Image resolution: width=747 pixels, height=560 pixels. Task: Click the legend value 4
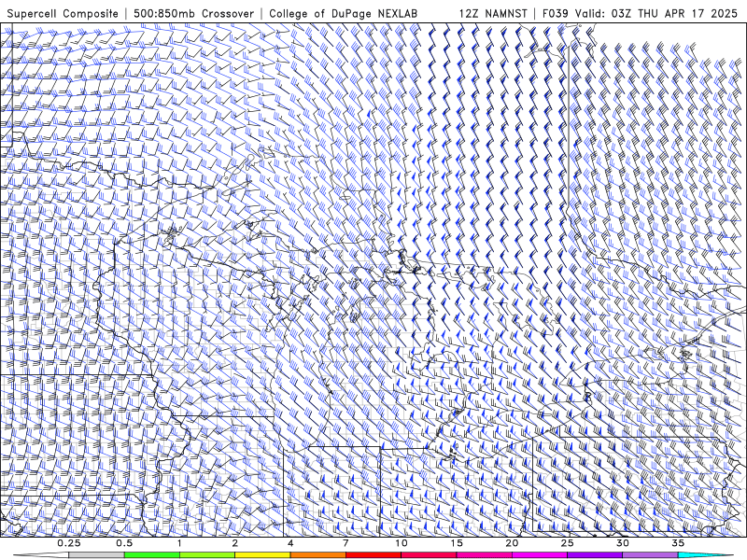point(290,543)
